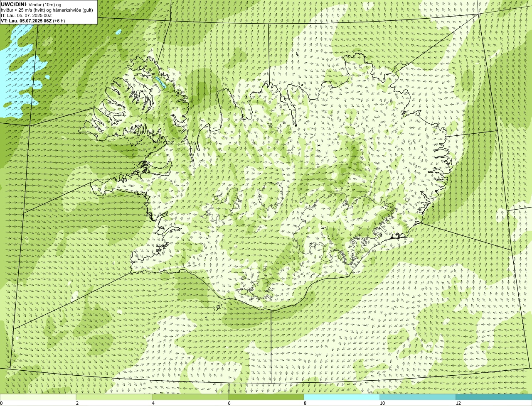Click the "VT: Lau. 05.07.2025 06Z (+6 h)" line

[33, 21]
